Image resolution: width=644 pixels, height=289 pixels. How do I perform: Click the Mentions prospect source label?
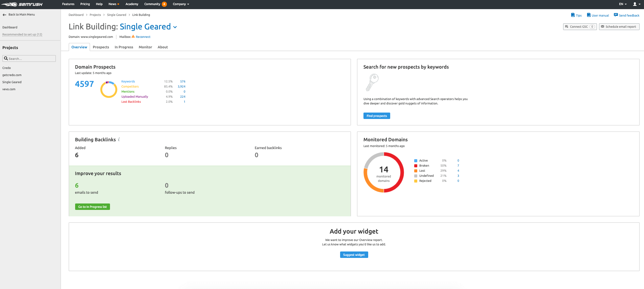click(x=128, y=92)
